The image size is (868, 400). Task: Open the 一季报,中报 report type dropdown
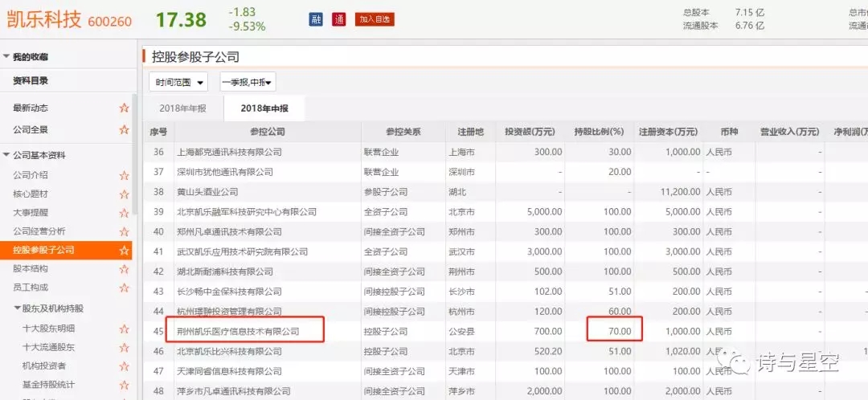tap(248, 82)
